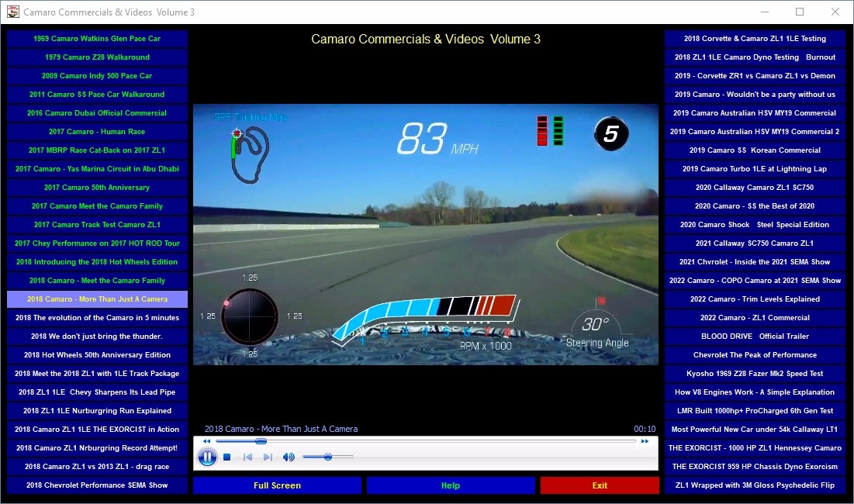This screenshot has height=504, width=854.
Task: Play 2018 ZL1 1LE Chevy Sharpens Its Lead Pipe
Action: pyautogui.click(x=97, y=392)
